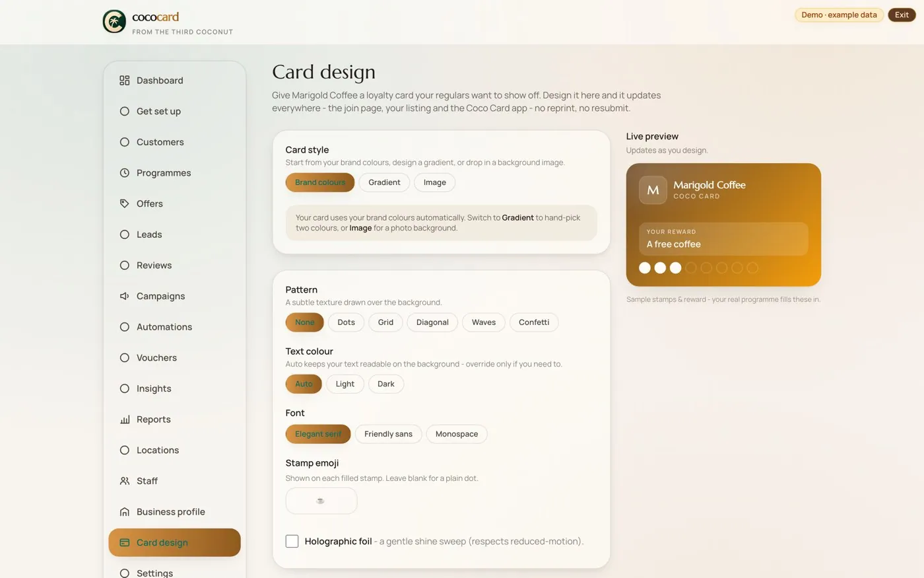This screenshot has width=924, height=578.
Task: Click the cococard brand name text
Action: point(156,17)
